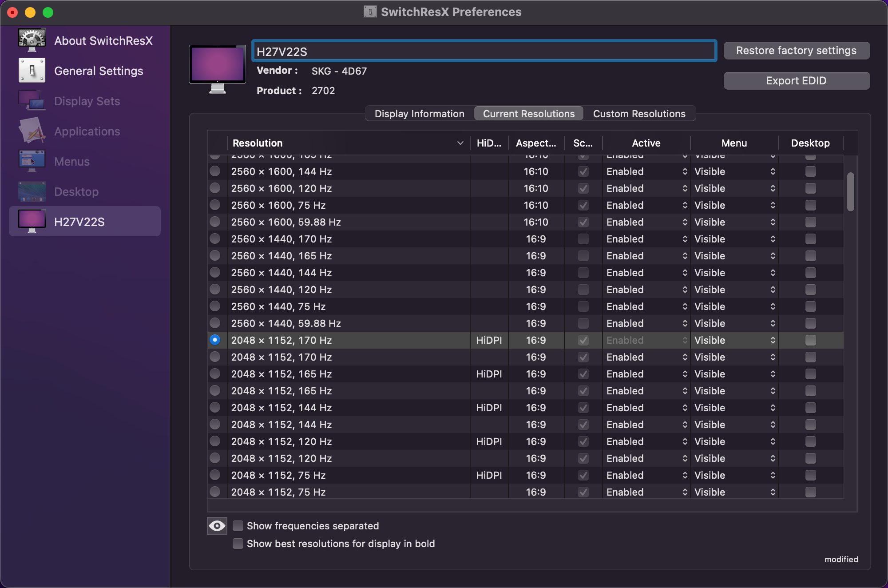Screen dimensions: 888x588
Task: Toggle Show best resolutions in bold
Action: 238,544
